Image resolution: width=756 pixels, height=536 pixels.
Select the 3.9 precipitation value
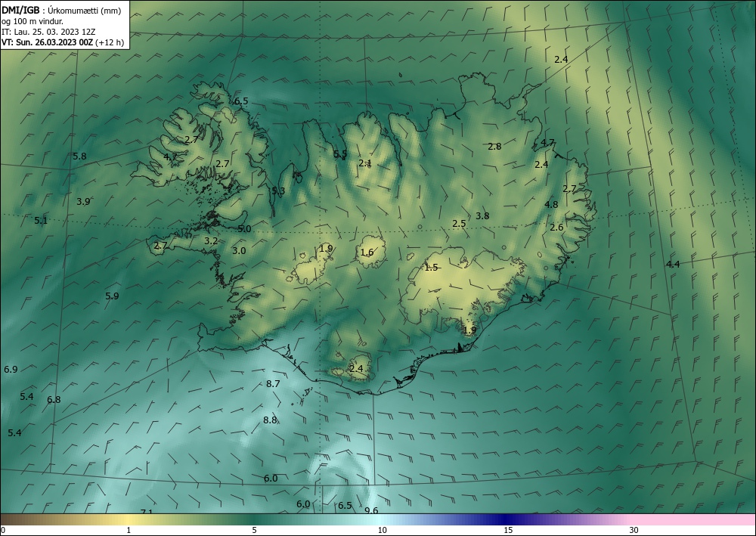(83, 202)
